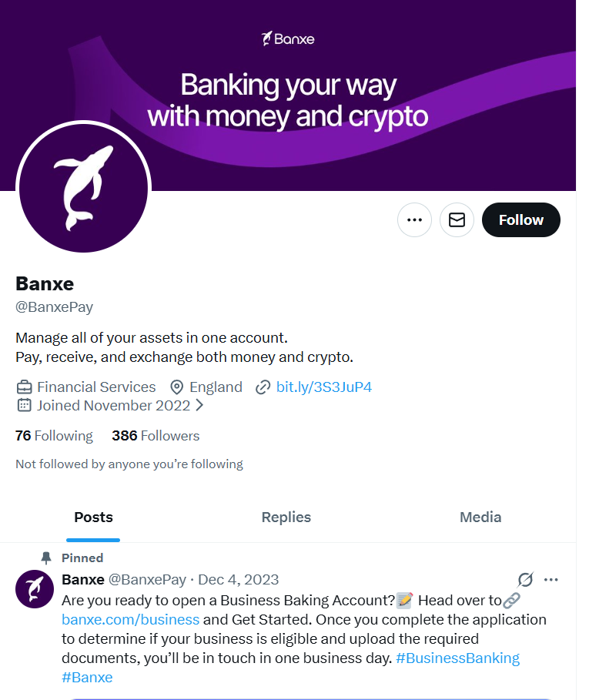589x700 pixels.
Task: Select the Posts tab
Action: point(93,517)
